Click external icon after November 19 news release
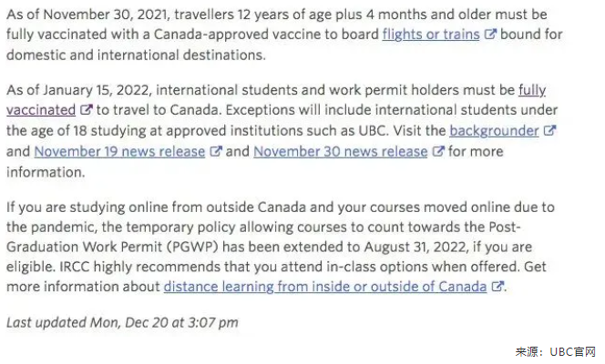This screenshot has width=605, height=364. [216, 152]
